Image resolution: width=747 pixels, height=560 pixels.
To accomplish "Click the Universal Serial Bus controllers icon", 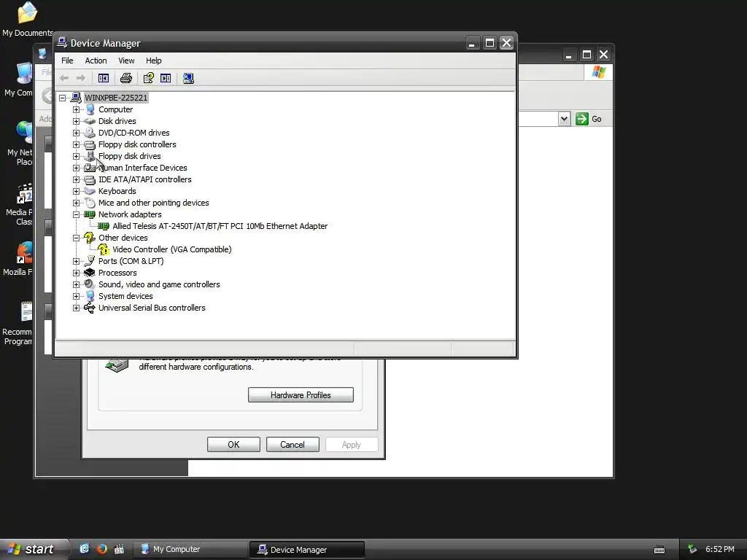I will 90,308.
